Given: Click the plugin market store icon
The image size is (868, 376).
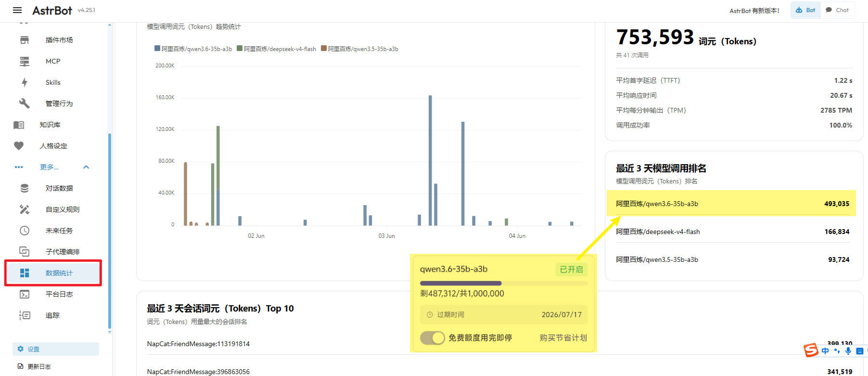Looking at the screenshot, I should point(25,40).
